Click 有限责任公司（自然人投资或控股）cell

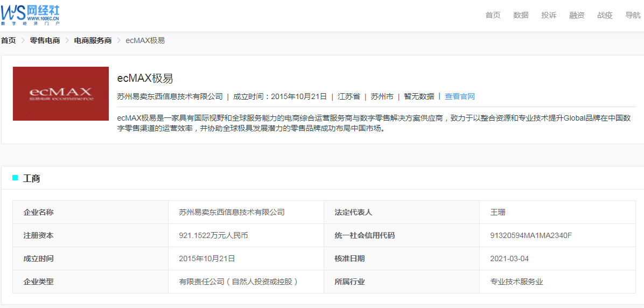point(246,282)
